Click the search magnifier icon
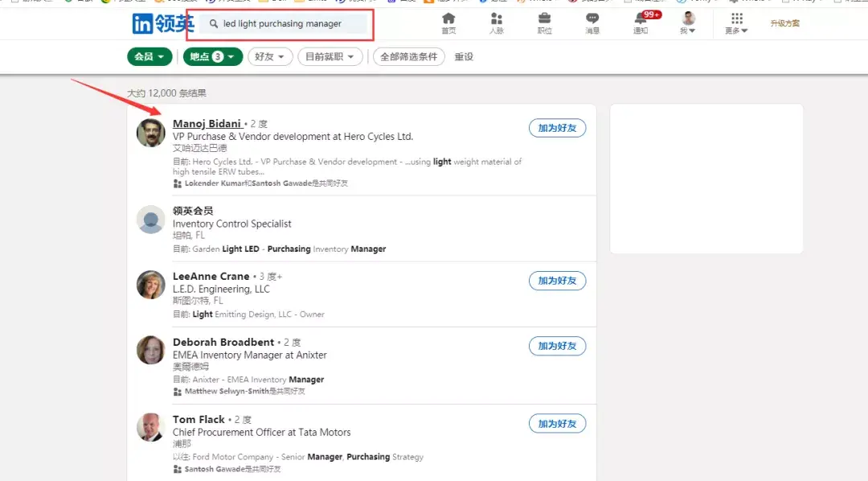 (213, 24)
